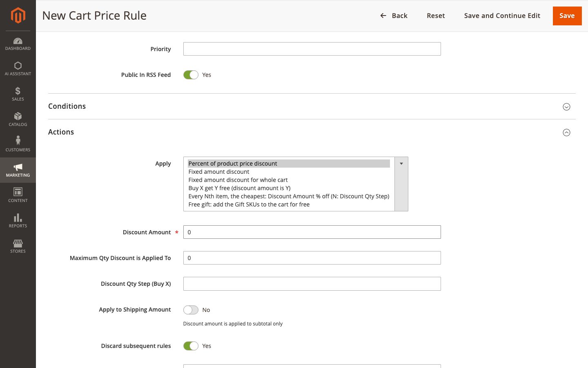Screen dimensions: 588x368
Task: Select Free gift: add Gift SKUs option
Action: [289, 204]
